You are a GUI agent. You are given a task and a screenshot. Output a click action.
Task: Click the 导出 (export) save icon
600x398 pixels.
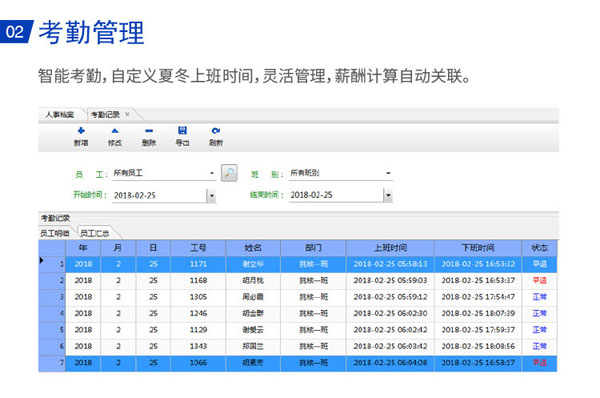point(183,130)
